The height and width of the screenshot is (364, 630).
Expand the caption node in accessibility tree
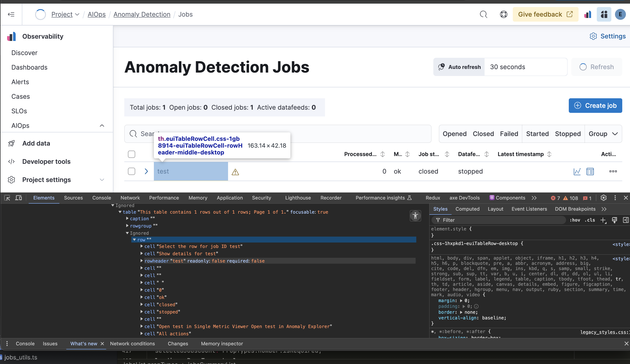(127, 219)
